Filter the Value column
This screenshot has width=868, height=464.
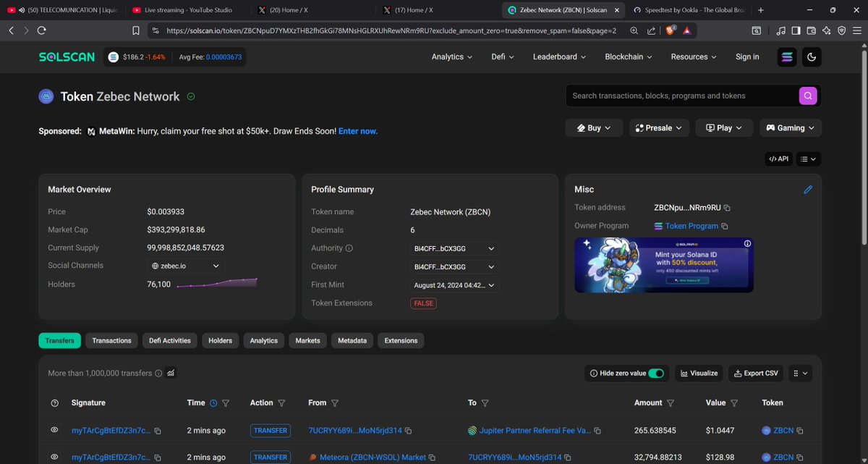point(734,403)
